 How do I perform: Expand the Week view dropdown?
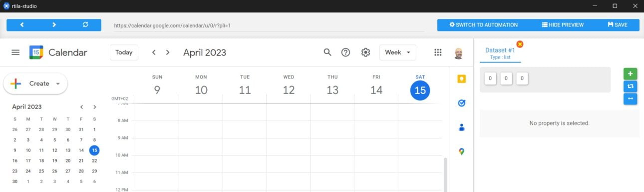tap(398, 52)
